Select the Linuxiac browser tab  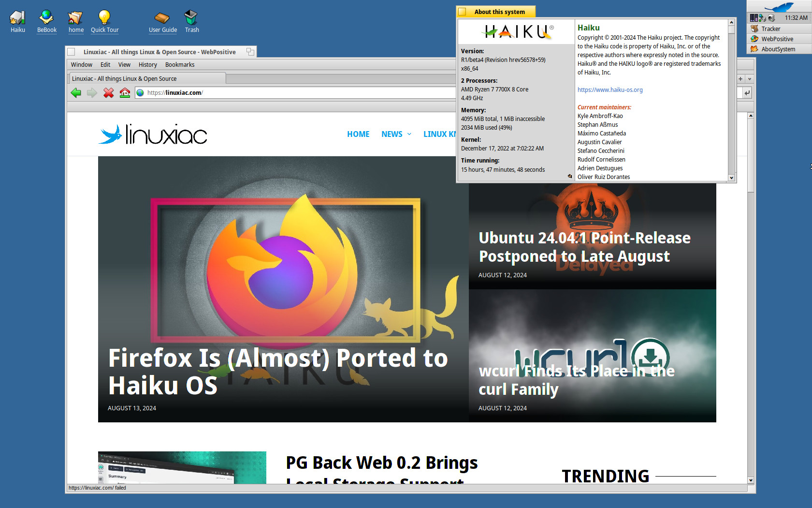click(147, 79)
